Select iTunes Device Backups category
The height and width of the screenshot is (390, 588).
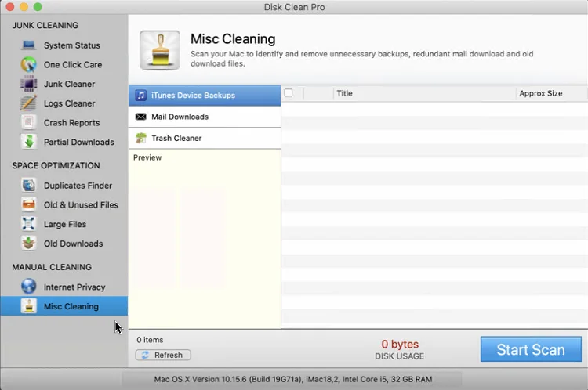205,96
